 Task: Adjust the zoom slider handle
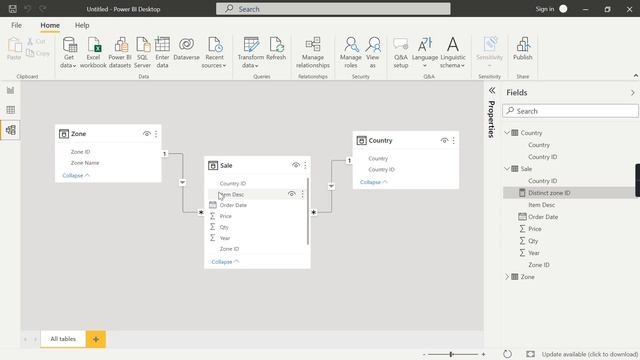click(451, 354)
